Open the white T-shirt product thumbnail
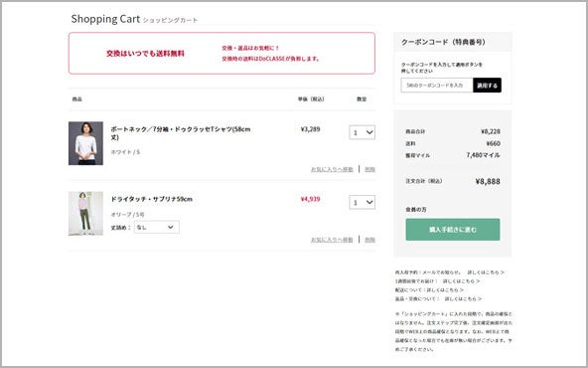Image resolution: width=588 pixels, height=368 pixels. pos(85,143)
